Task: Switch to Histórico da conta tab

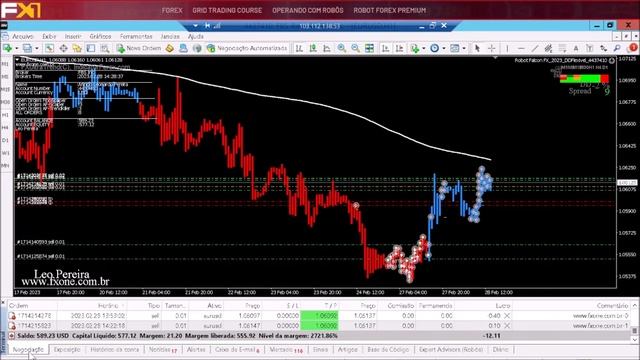Action: coord(115,350)
